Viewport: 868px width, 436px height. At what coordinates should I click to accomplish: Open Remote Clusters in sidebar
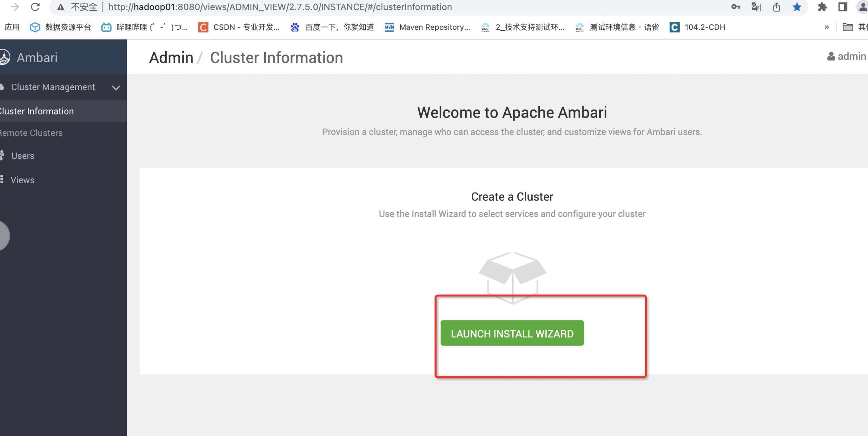31,133
